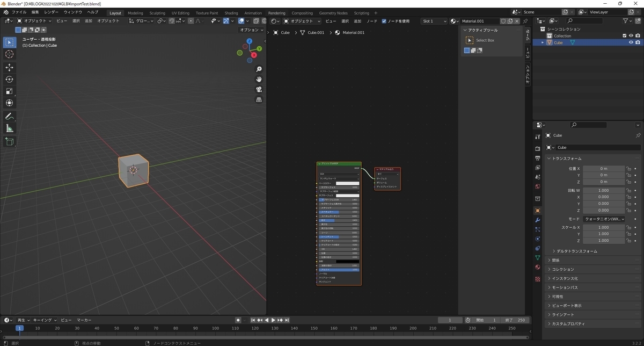Open the レンダー menu
Screen dimensions: 644x346
(x=50, y=12)
